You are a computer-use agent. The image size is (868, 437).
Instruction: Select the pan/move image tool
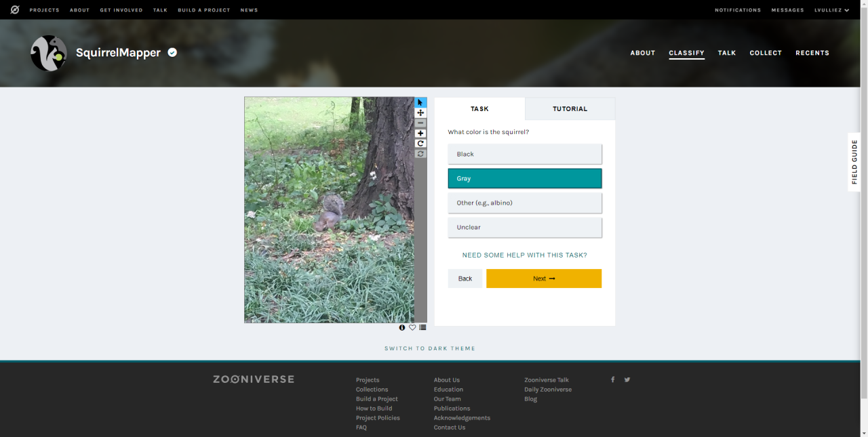click(420, 113)
